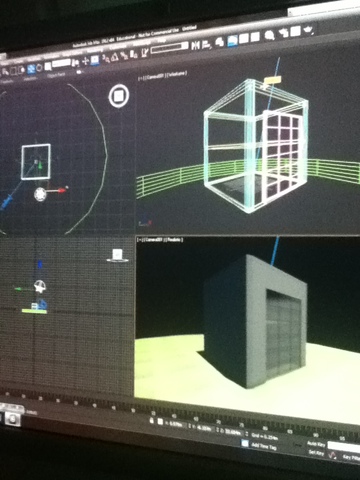The height and width of the screenshot is (480, 360).
Task: Click the Set Key button
Action: coord(316,452)
